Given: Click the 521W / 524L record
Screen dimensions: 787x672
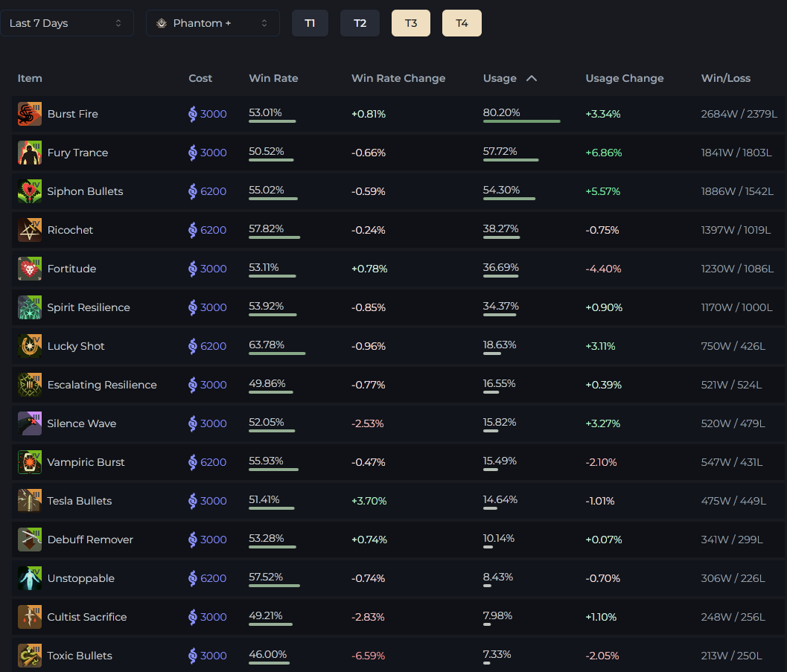Looking at the screenshot, I should (x=731, y=385).
